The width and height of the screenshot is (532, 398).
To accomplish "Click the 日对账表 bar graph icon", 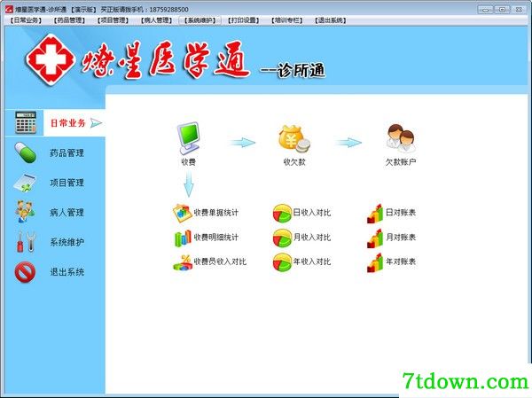I will point(375,214).
